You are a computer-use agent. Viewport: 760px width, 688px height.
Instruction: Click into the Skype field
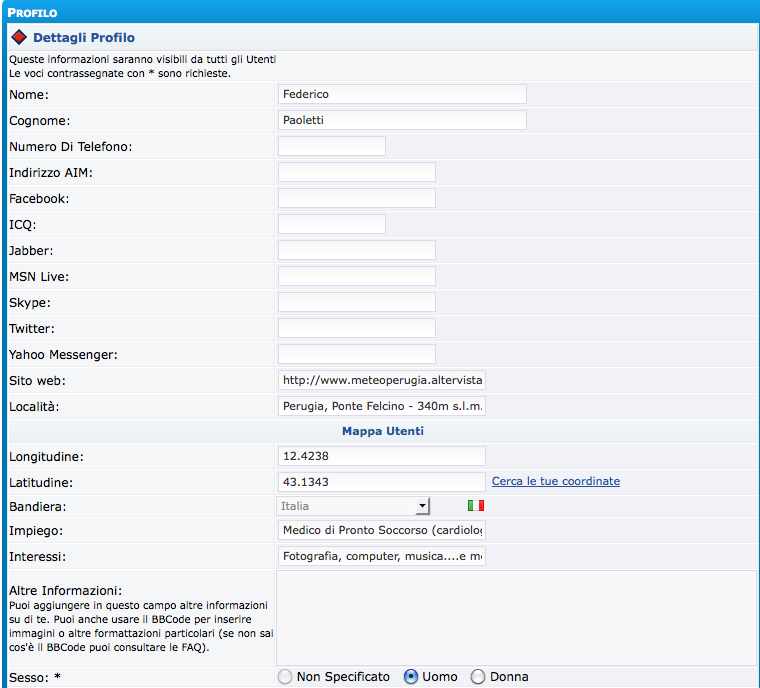click(x=356, y=302)
